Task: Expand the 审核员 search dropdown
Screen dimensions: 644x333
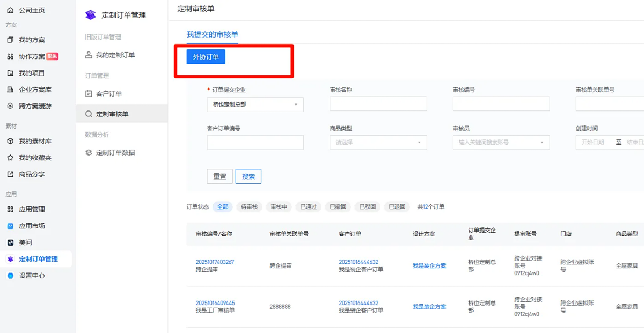Action: [501, 143]
